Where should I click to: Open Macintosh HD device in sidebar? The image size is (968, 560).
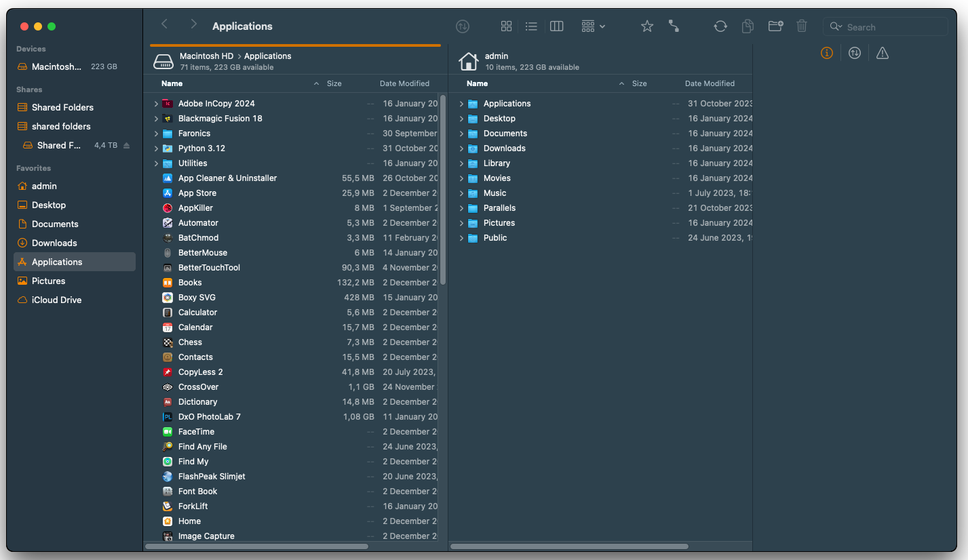click(x=75, y=66)
